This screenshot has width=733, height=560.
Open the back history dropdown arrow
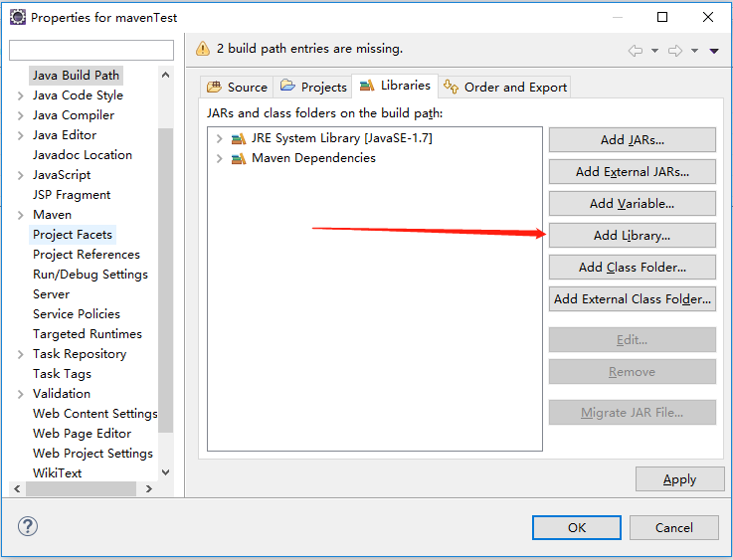655,51
